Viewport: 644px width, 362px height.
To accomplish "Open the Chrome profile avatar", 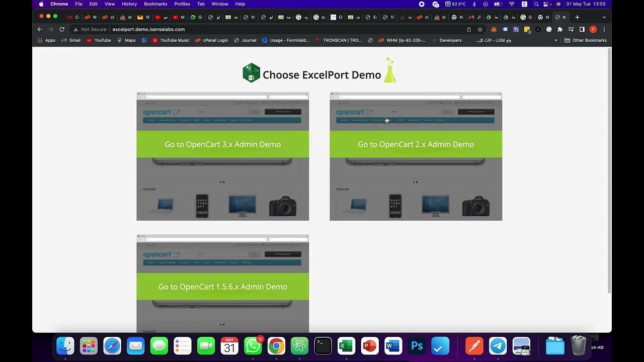I will (x=593, y=29).
